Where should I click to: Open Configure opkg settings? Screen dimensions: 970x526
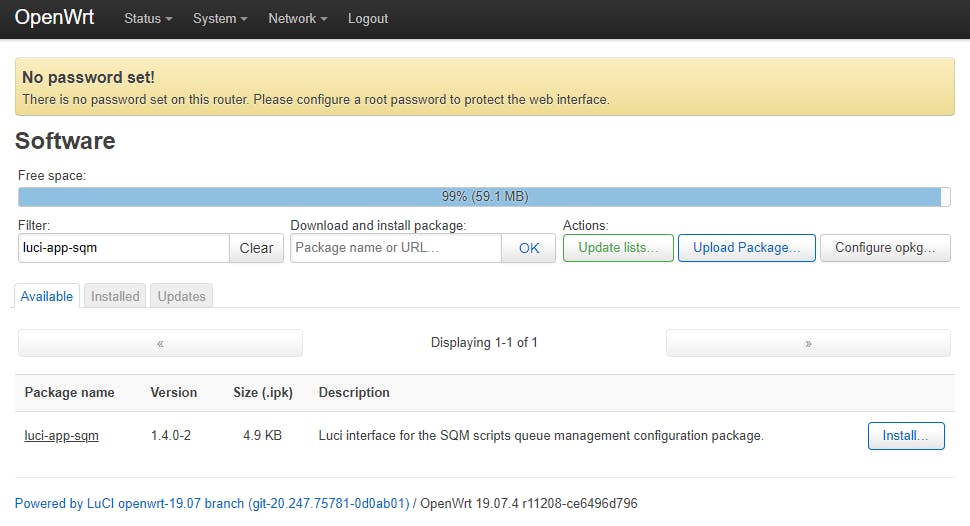(x=885, y=248)
